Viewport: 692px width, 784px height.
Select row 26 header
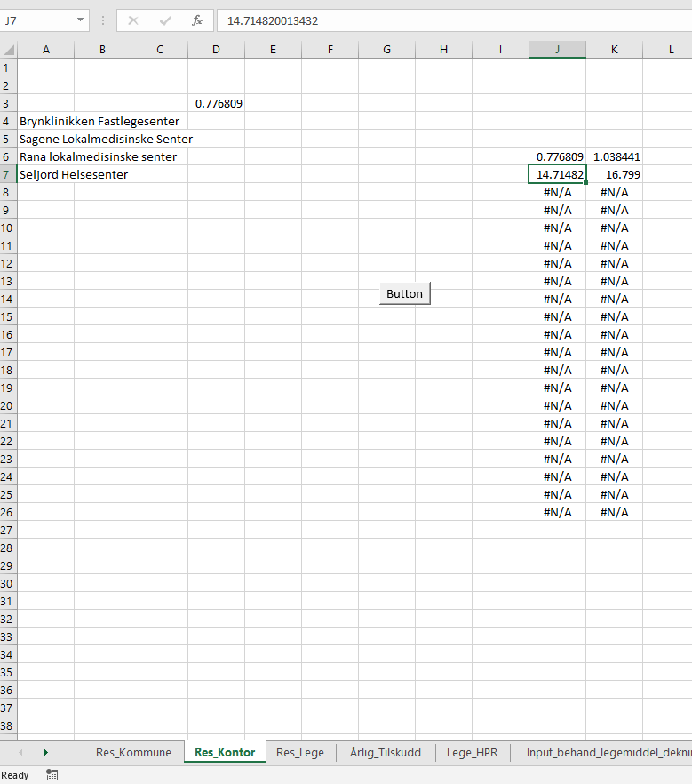tap(8, 512)
